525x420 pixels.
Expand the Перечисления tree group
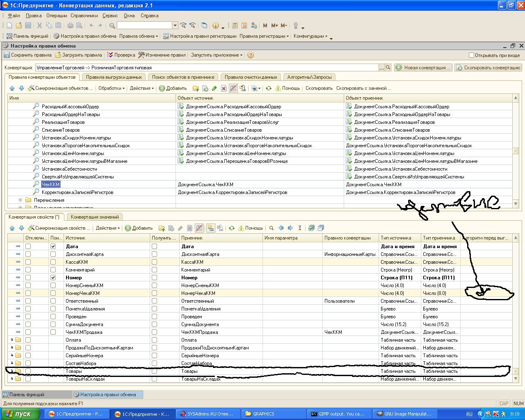(x=20, y=200)
